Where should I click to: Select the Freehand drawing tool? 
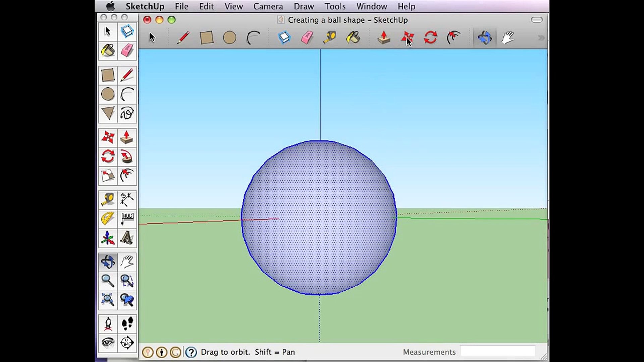point(127,113)
